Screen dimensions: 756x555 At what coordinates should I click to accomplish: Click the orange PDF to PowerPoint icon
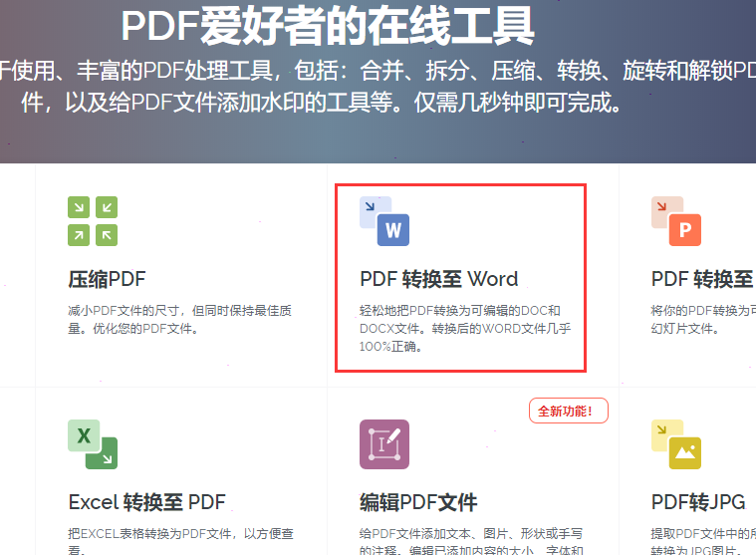tap(676, 221)
